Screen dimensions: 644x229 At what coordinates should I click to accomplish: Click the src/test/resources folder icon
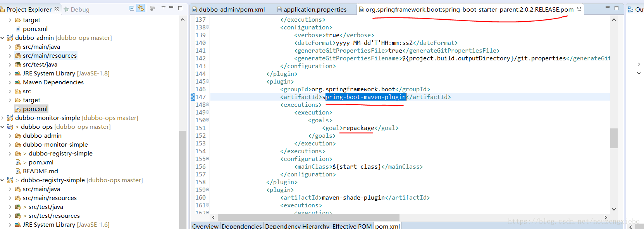tap(18, 216)
